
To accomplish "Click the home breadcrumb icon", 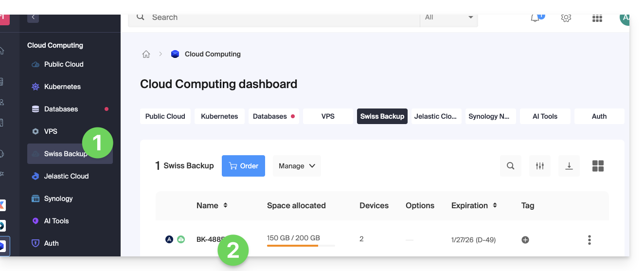I will 146,54.
